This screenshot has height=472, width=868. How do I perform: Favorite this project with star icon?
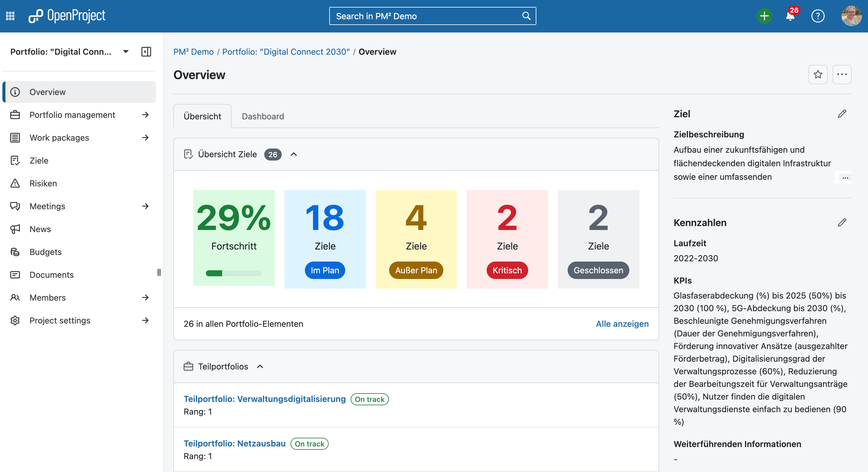click(x=818, y=74)
